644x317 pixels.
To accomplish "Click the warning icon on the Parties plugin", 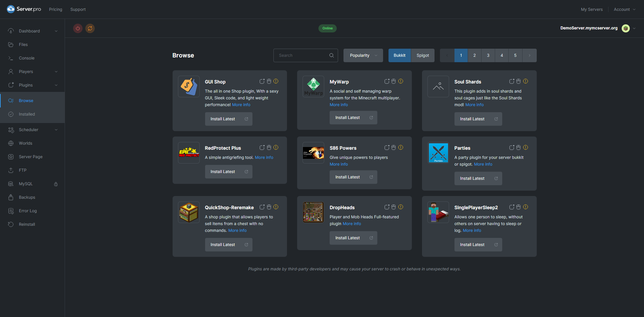I will coord(525,147).
